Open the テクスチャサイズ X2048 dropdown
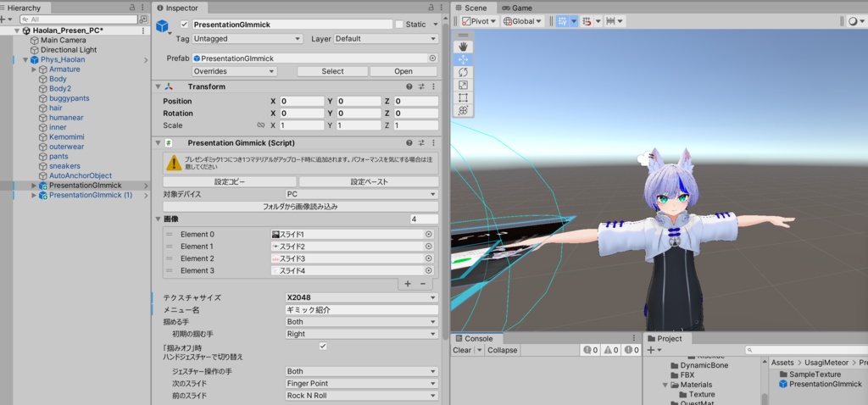Viewport: 868px width, 405px height. pyautogui.click(x=361, y=297)
